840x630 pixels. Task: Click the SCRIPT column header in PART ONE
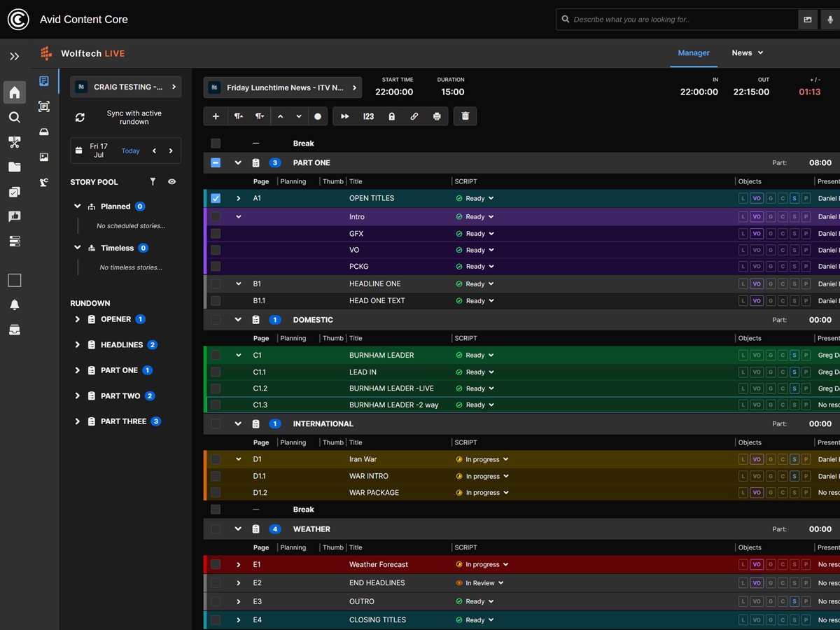(465, 181)
